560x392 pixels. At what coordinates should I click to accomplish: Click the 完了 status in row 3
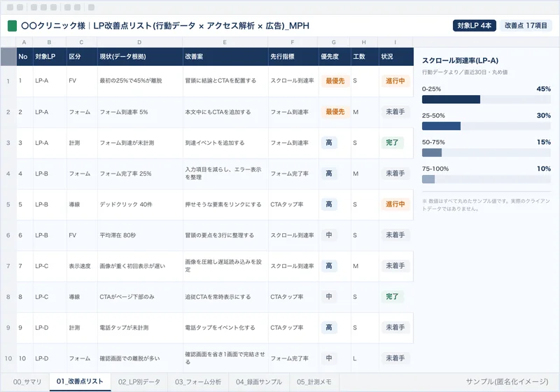[392, 142]
